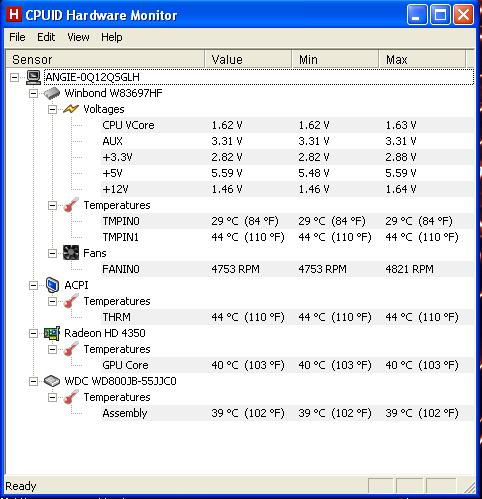Click the ACPI monitor icon
The height and width of the screenshot is (499, 482).
[x=52, y=285]
